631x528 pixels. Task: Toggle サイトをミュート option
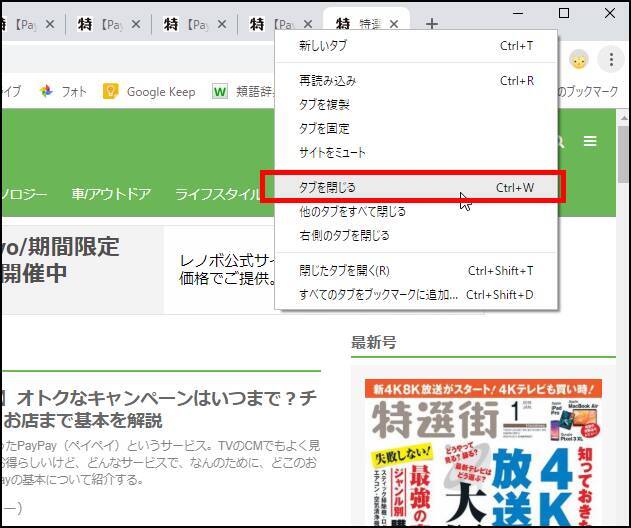click(332, 152)
